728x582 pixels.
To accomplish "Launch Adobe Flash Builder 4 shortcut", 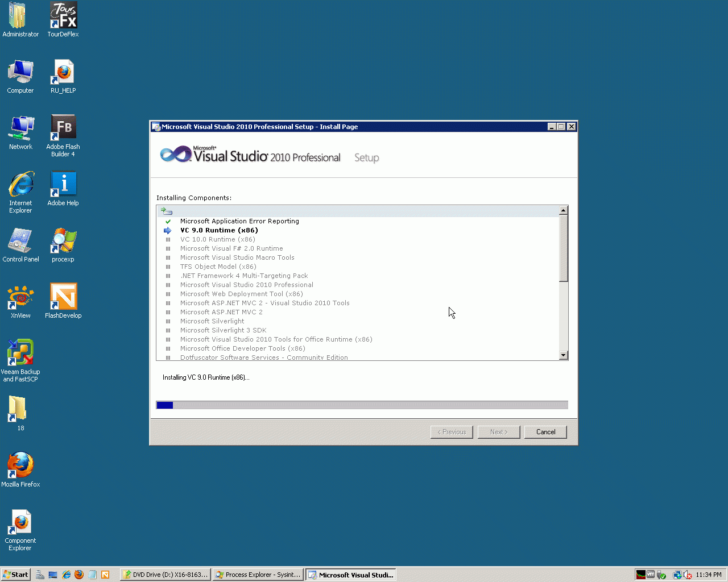I will coord(63,136).
